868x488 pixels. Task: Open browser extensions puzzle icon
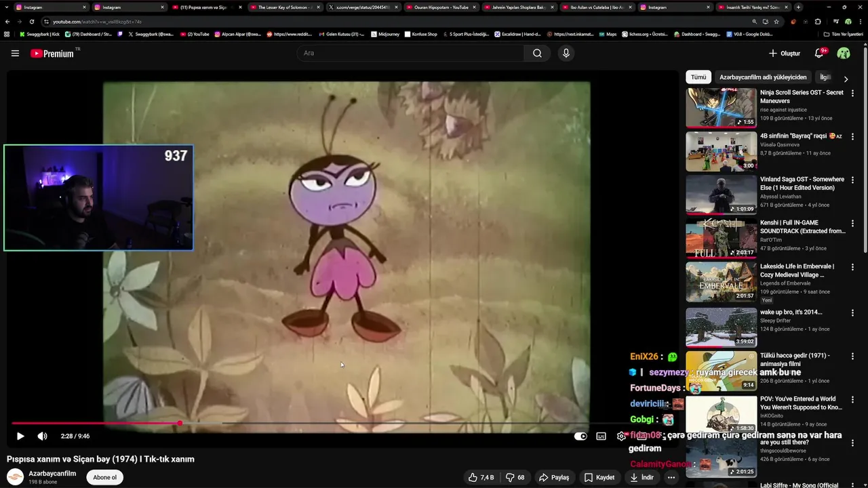[818, 22]
